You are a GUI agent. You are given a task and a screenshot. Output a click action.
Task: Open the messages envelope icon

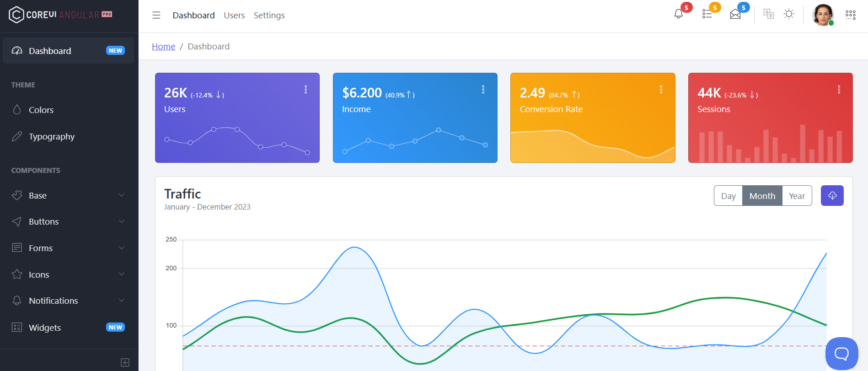(x=735, y=14)
